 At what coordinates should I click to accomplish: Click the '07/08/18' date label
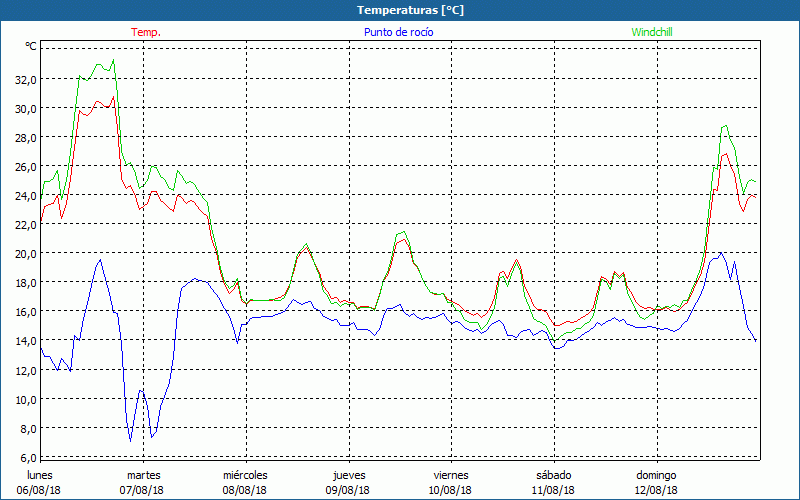[142, 490]
